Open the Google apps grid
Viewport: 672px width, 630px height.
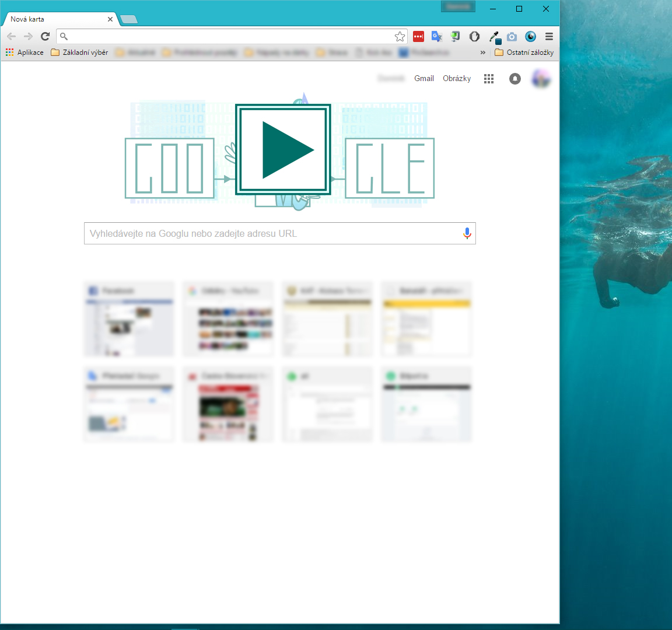click(x=489, y=79)
